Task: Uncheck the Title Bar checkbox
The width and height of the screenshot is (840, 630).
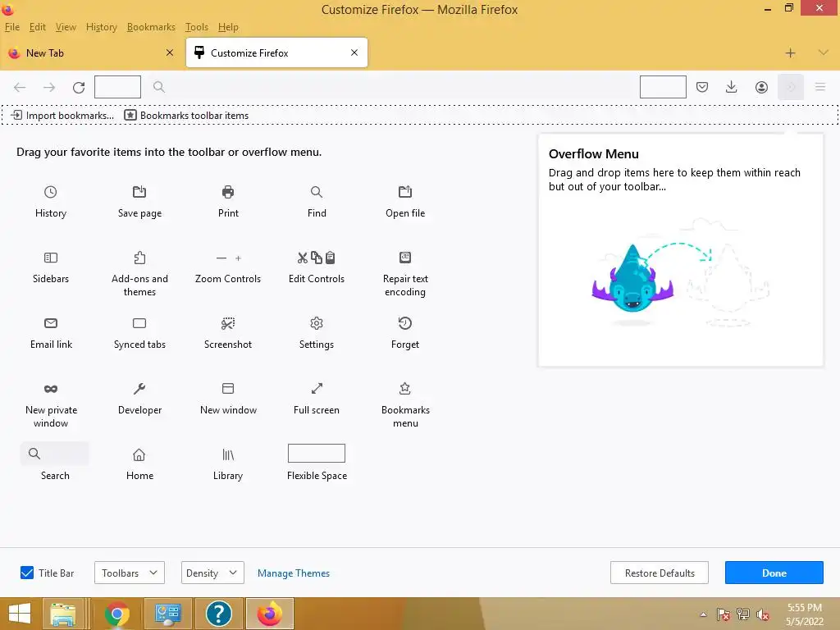Action: pos(27,573)
